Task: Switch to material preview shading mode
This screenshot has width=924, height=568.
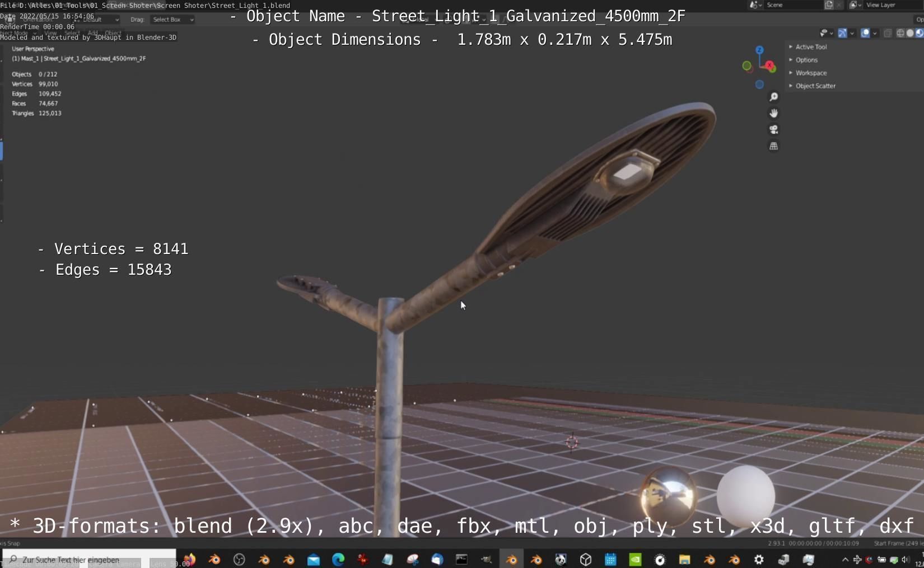Action: pos(919,33)
